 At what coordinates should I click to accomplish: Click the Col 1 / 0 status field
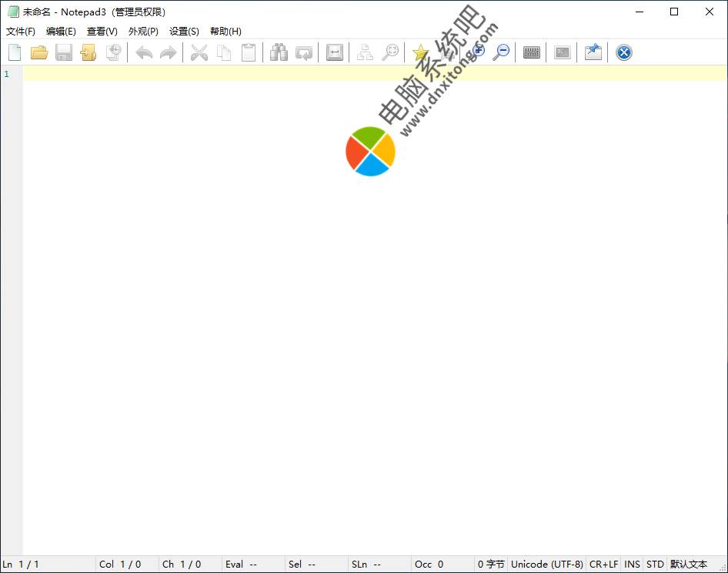point(128,565)
